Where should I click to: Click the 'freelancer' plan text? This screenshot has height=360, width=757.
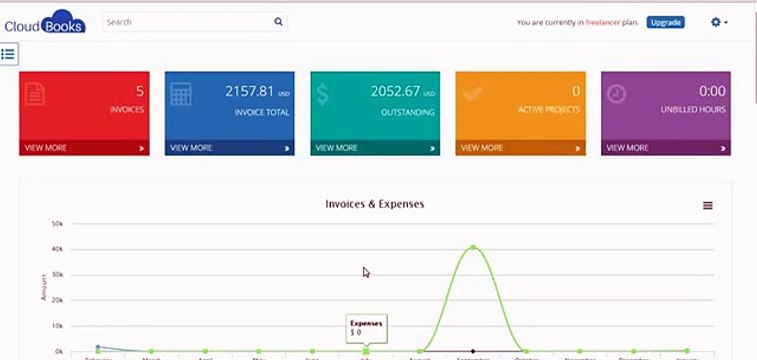pos(603,22)
